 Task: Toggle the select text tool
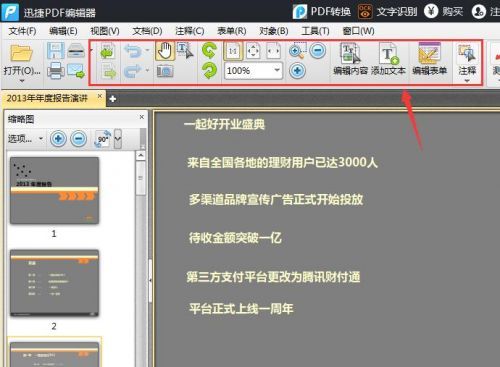click(x=185, y=51)
